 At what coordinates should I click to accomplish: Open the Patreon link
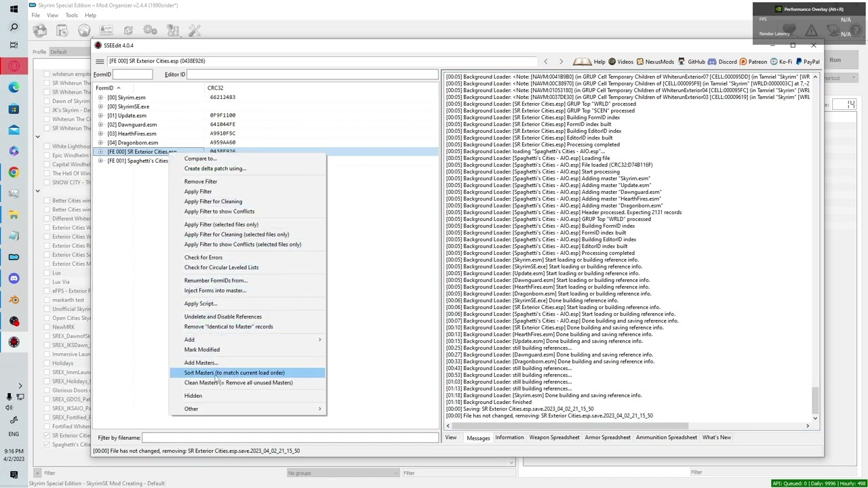tap(753, 62)
